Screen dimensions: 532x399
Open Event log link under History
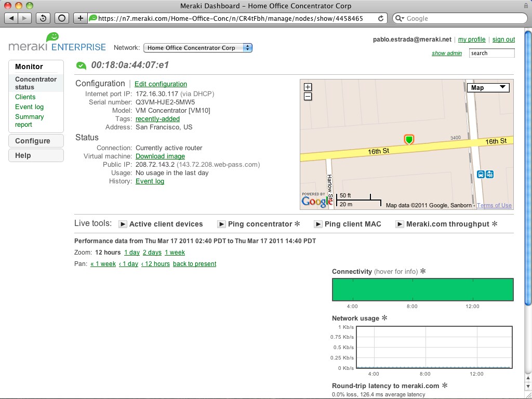pos(150,181)
